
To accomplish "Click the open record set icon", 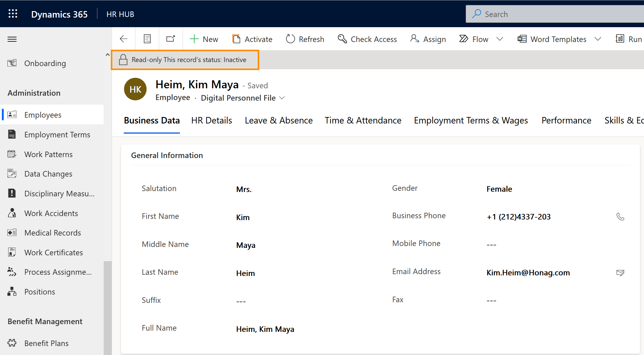I will (147, 39).
